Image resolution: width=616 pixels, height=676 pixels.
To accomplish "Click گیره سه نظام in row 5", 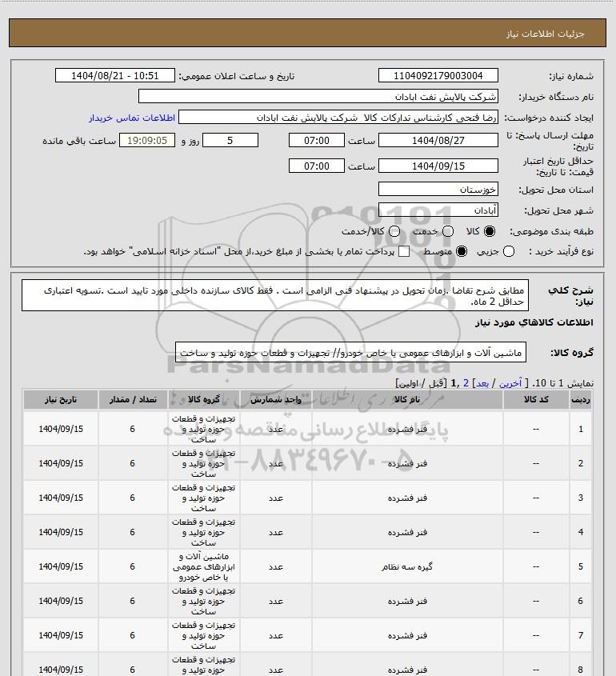I will click(x=407, y=566).
